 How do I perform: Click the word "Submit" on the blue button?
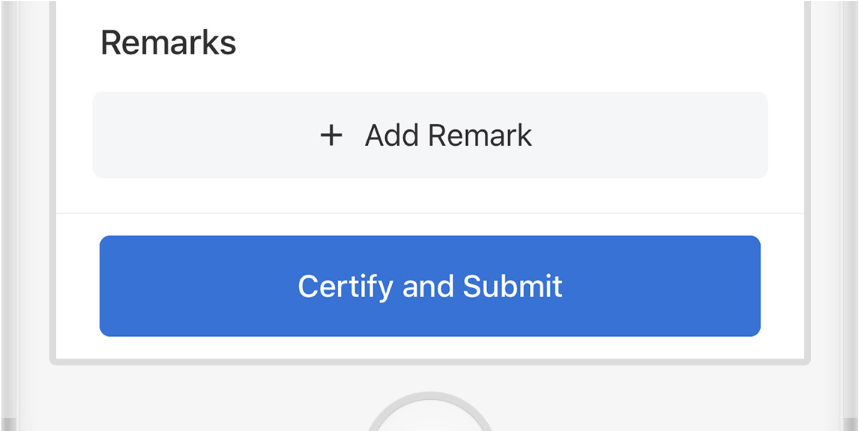512,287
